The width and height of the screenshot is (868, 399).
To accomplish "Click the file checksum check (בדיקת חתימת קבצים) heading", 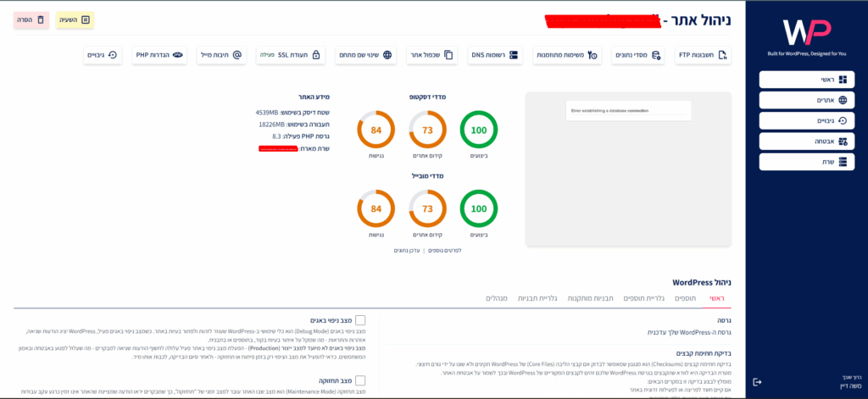I will (704, 353).
